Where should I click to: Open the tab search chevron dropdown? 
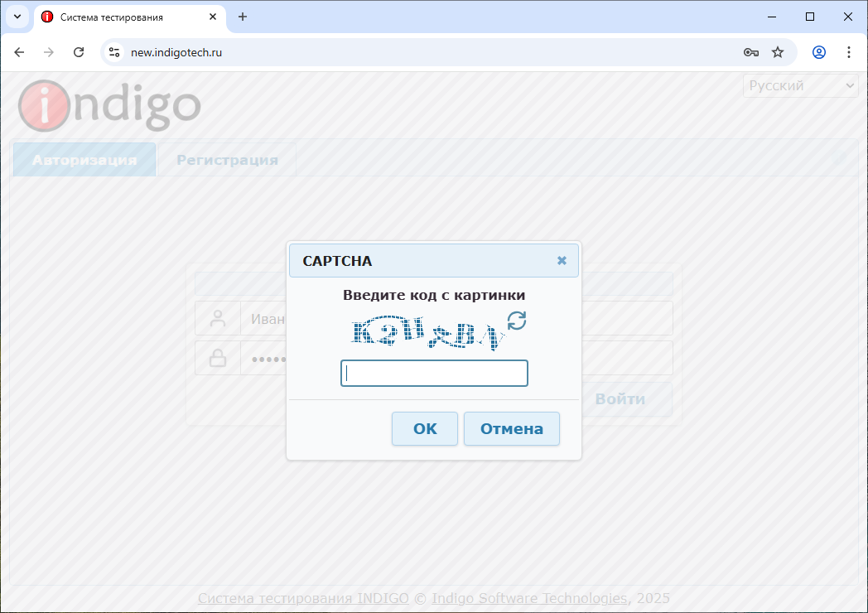17,17
